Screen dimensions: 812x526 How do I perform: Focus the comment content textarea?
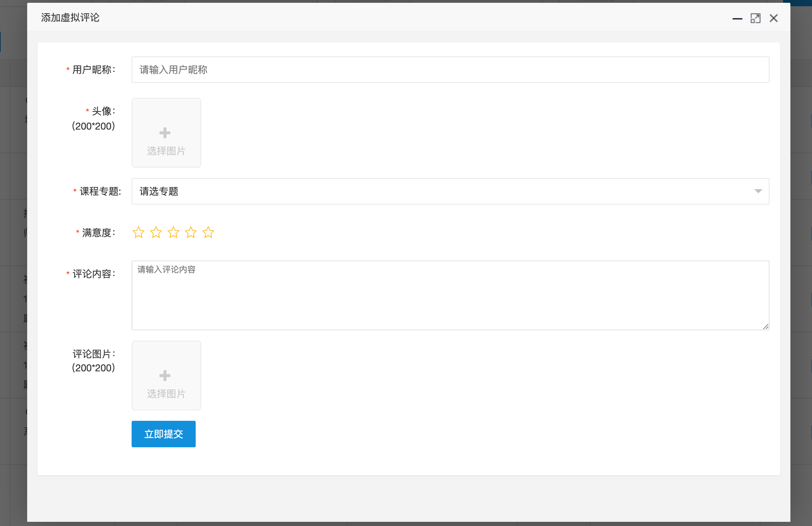point(450,295)
